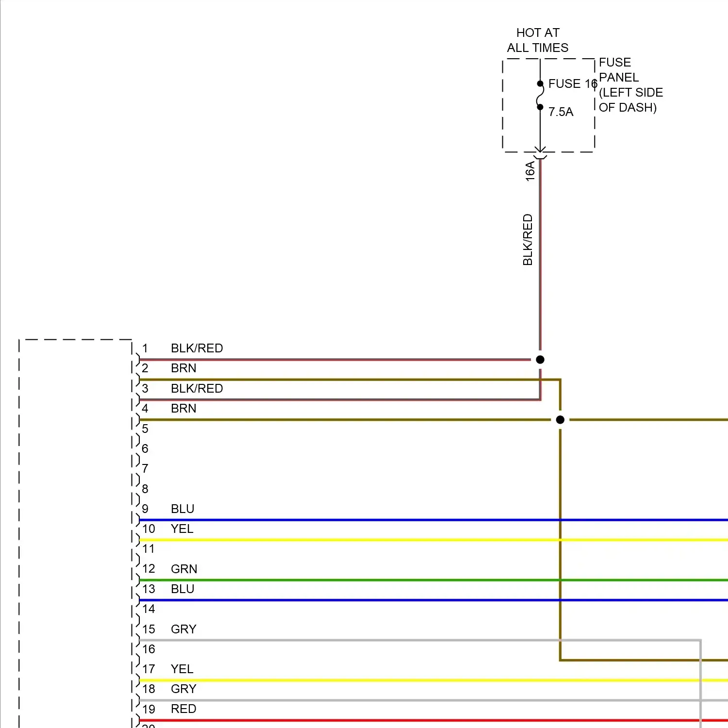Image resolution: width=728 pixels, height=728 pixels.
Task: Select the pin 1 BLK/RED label
Action: click(x=197, y=348)
